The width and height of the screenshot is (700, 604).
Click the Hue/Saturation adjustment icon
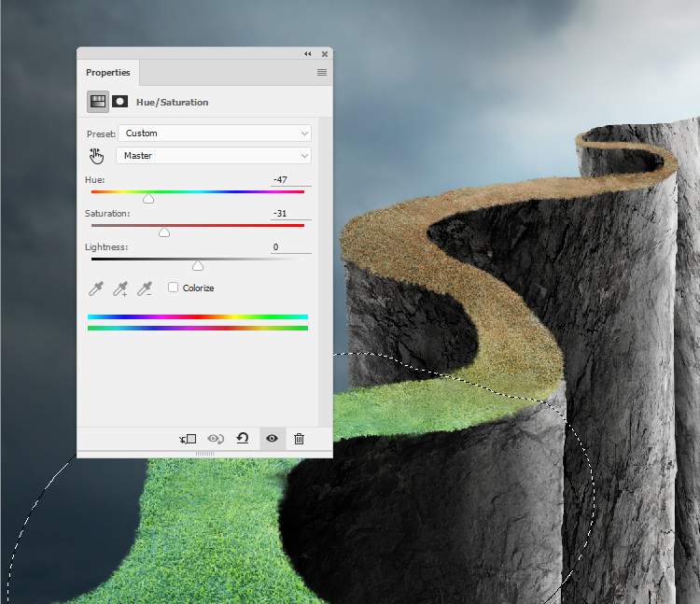coord(98,102)
